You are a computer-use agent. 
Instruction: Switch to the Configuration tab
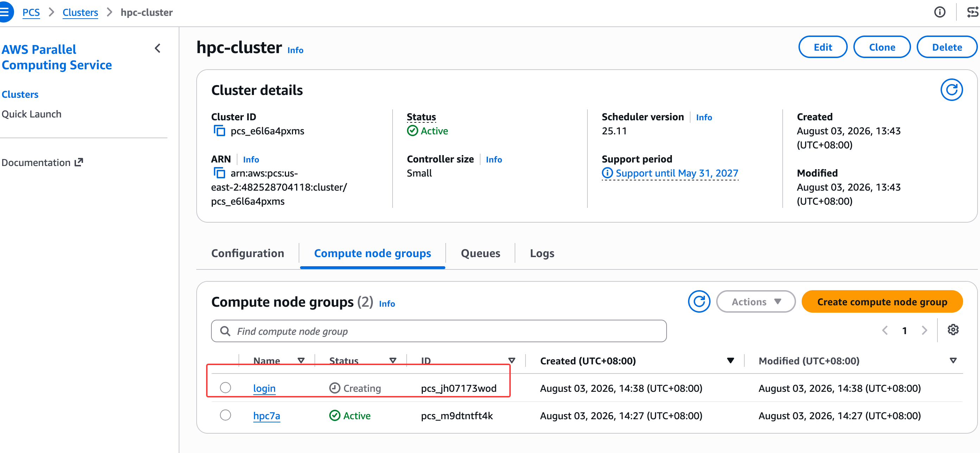click(x=247, y=253)
